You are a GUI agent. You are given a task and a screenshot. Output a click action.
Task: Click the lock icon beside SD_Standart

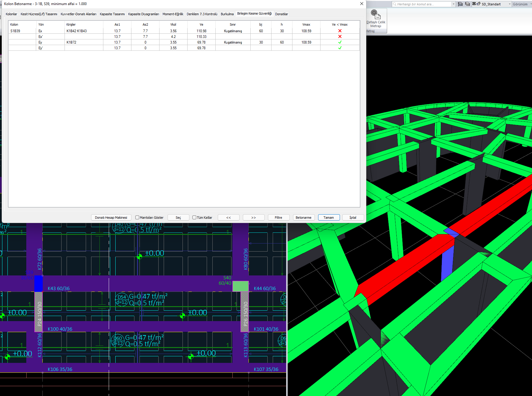coord(479,4)
